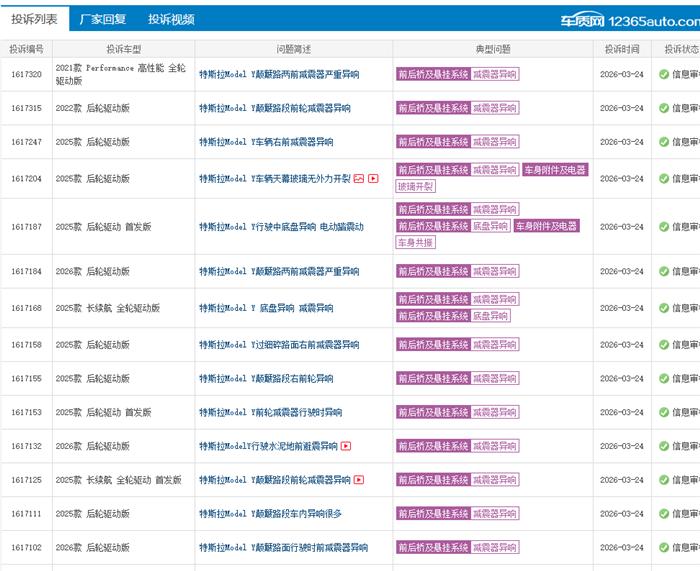The width and height of the screenshot is (700, 571).
Task: Switch to 厂家回复 tab
Action: (x=103, y=19)
